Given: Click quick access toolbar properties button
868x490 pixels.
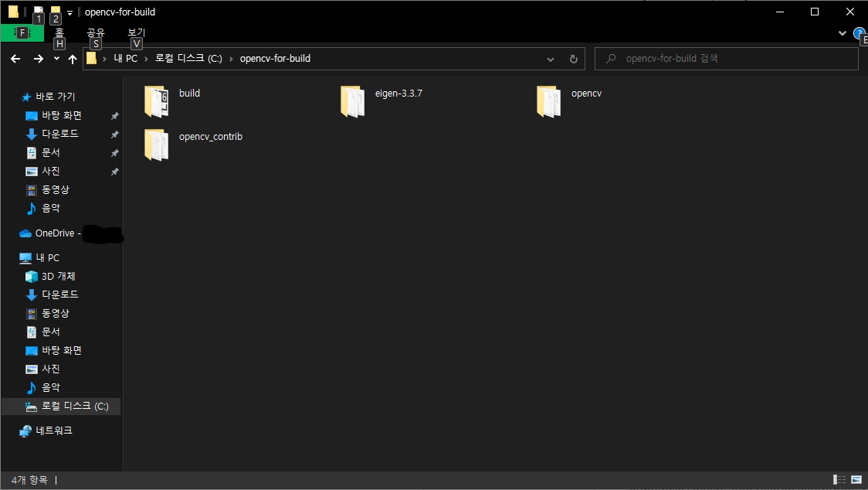Looking at the screenshot, I should 38,11.
